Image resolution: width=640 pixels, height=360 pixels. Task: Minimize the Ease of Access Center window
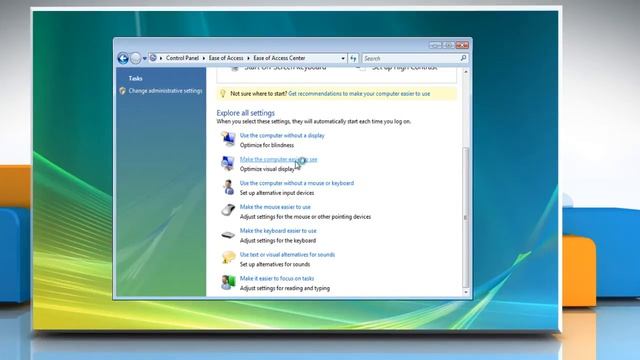tap(435, 45)
